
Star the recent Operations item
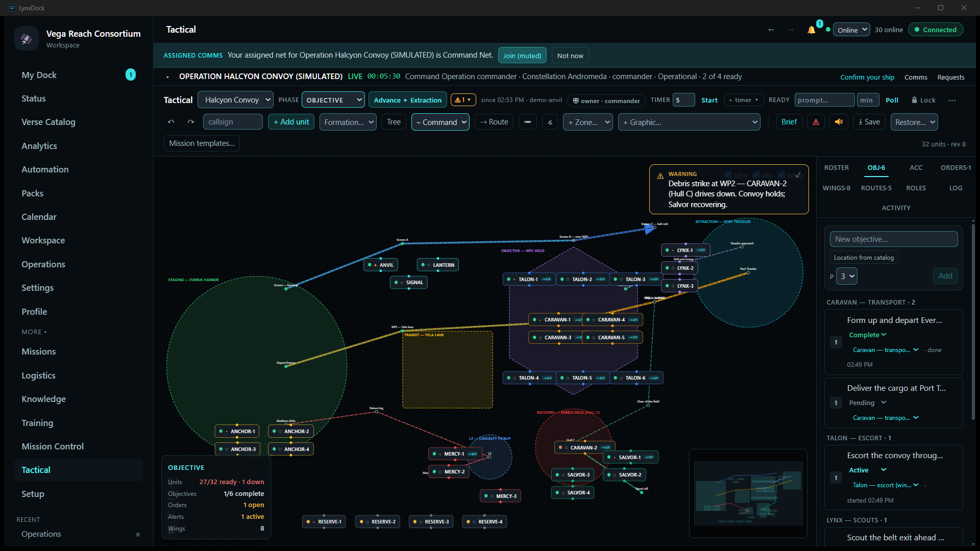(x=138, y=534)
